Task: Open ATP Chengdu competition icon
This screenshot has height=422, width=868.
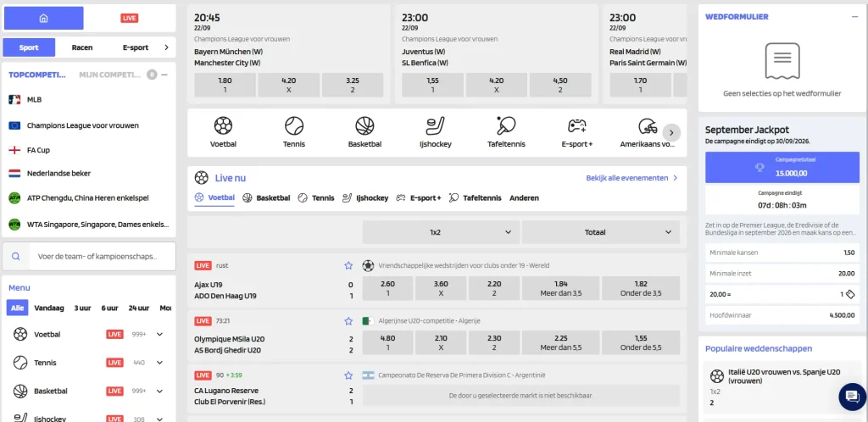Action: click(x=14, y=197)
